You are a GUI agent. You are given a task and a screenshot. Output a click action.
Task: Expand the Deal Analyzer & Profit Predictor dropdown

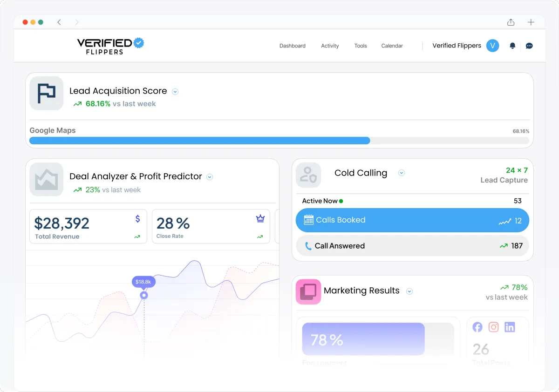(210, 177)
